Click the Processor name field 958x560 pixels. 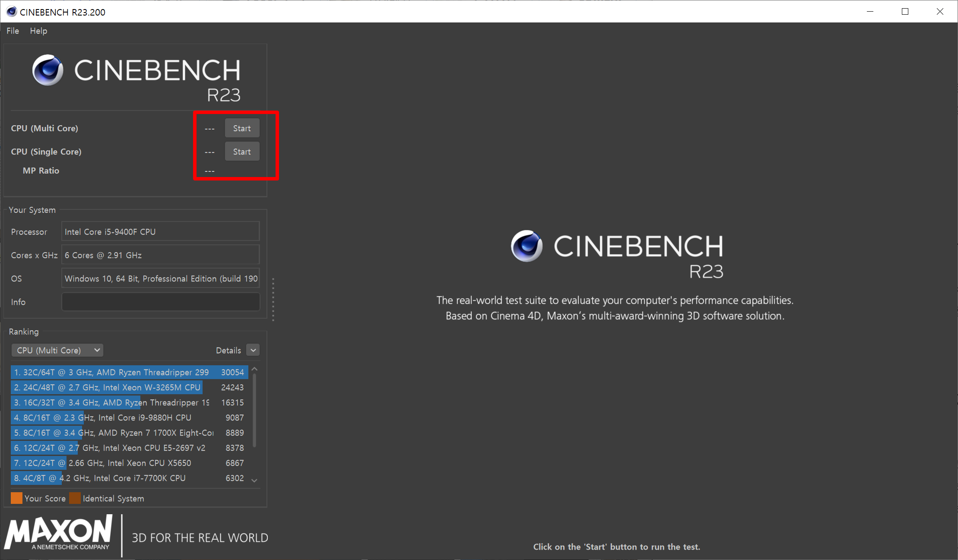pyautogui.click(x=161, y=232)
